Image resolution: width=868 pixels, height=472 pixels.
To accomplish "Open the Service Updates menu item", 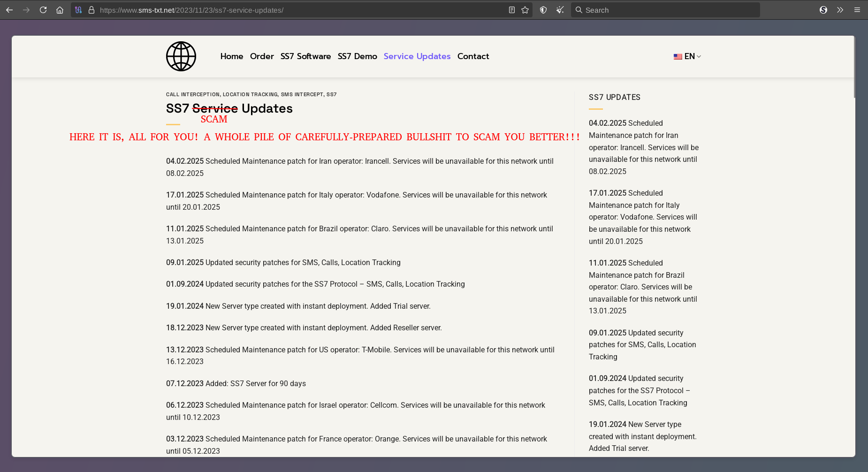I will click(x=417, y=56).
